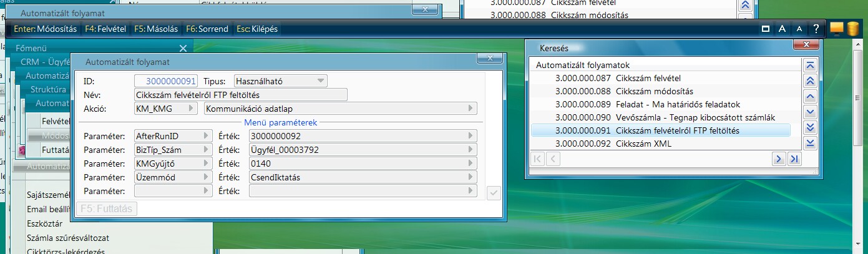The height and width of the screenshot is (254, 868).
Task: Click the F5: Futtatás button
Action: click(x=107, y=208)
